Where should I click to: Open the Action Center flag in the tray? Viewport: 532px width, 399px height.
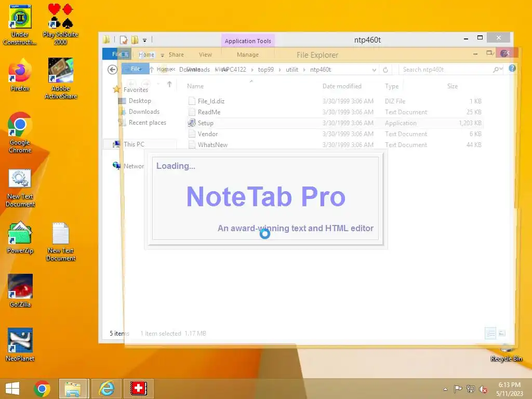[458, 389]
